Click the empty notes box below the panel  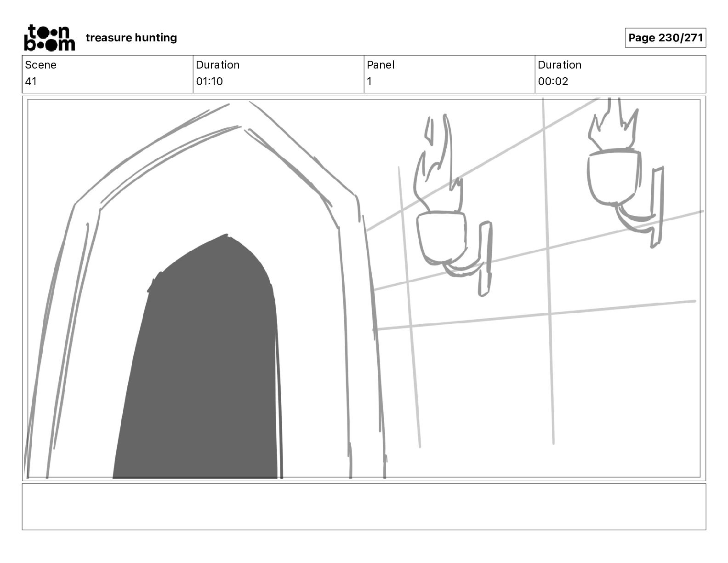coord(364,506)
